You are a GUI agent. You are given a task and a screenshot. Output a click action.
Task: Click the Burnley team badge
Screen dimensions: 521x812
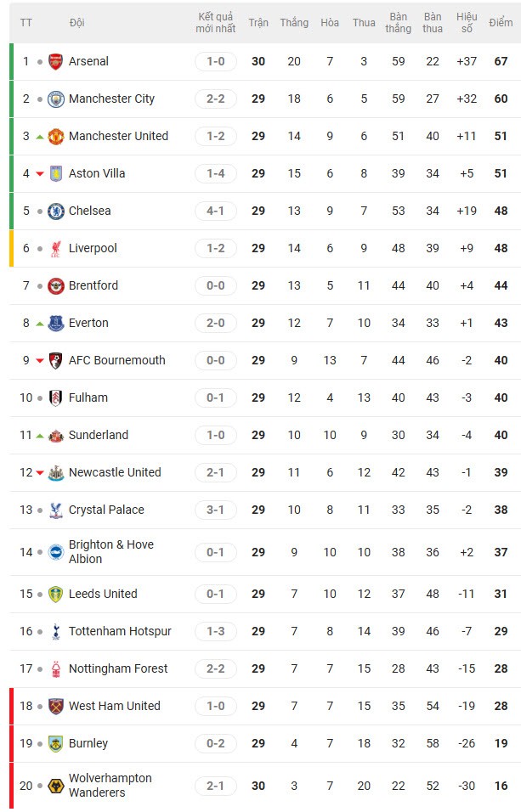pos(55,743)
